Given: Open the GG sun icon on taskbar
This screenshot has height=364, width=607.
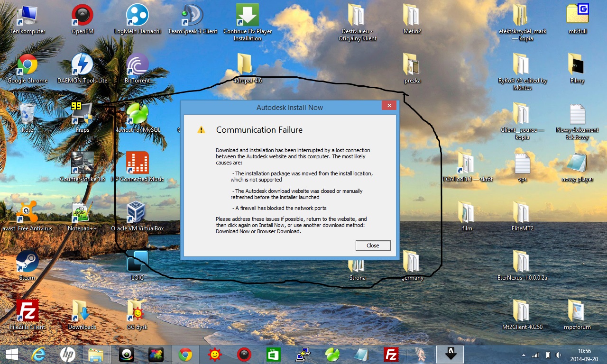Looking at the screenshot, I should click(x=215, y=354).
